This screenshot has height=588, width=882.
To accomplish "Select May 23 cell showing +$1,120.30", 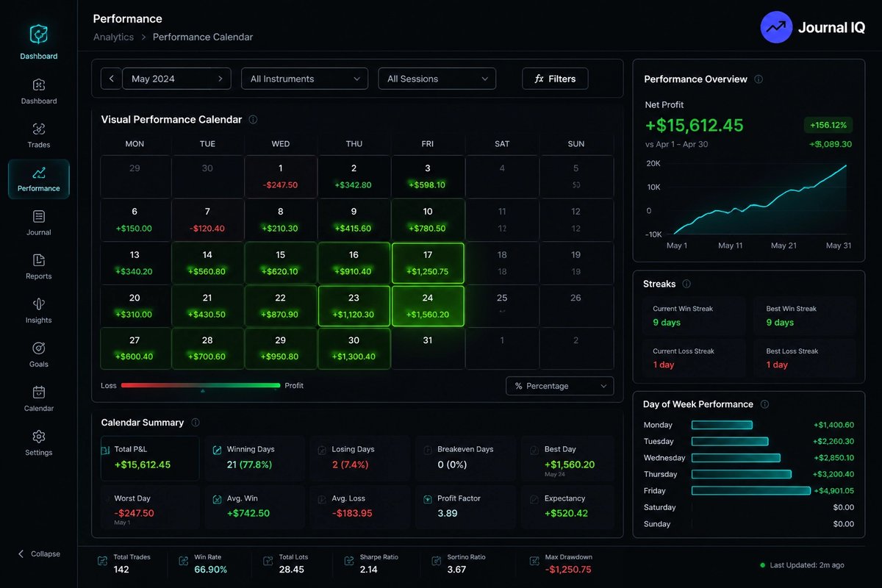I will click(x=354, y=306).
